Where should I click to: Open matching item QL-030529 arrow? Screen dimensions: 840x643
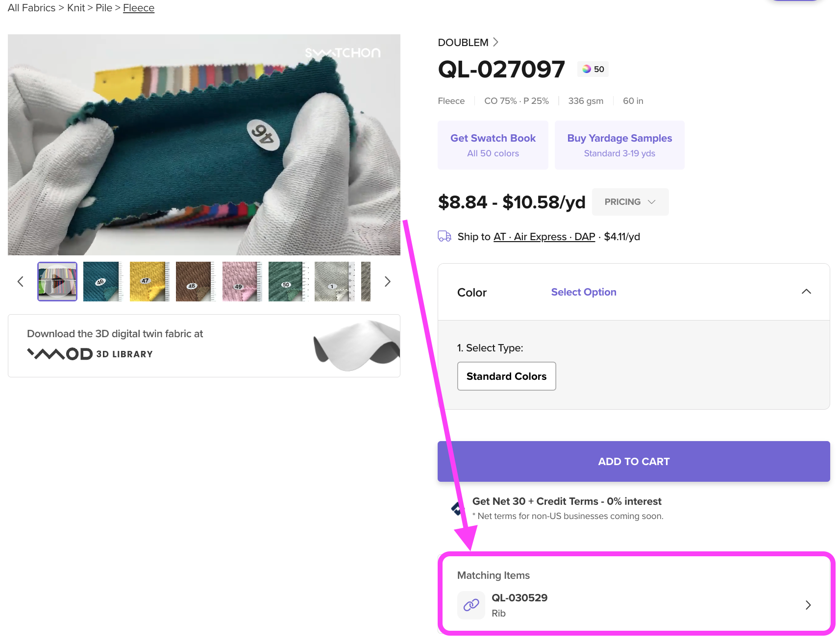[808, 605]
